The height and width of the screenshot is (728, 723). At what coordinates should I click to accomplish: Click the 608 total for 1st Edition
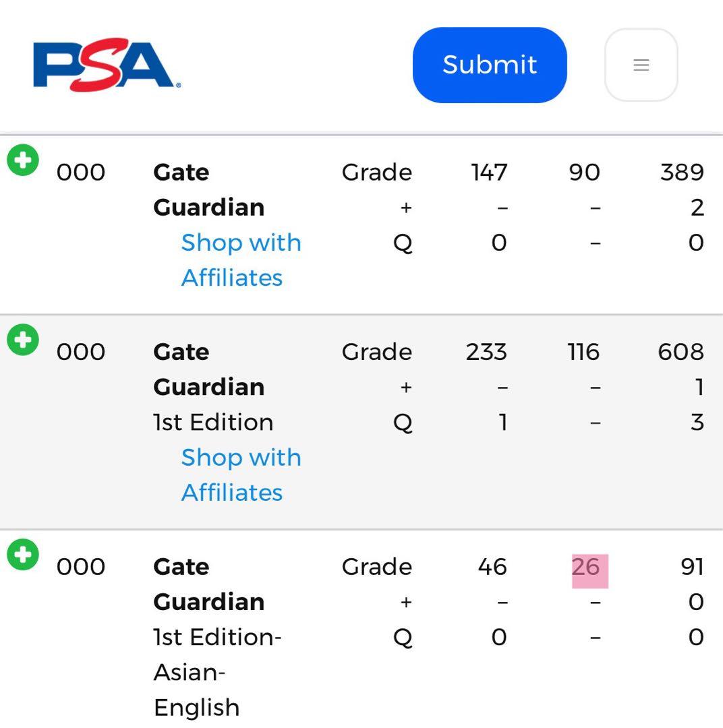(681, 352)
